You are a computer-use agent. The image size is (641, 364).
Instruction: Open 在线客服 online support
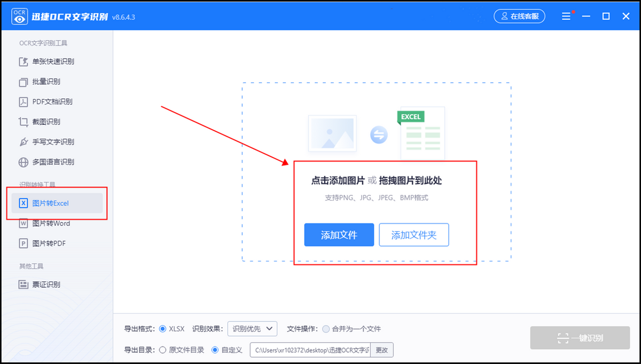click(x=519, y=17)
